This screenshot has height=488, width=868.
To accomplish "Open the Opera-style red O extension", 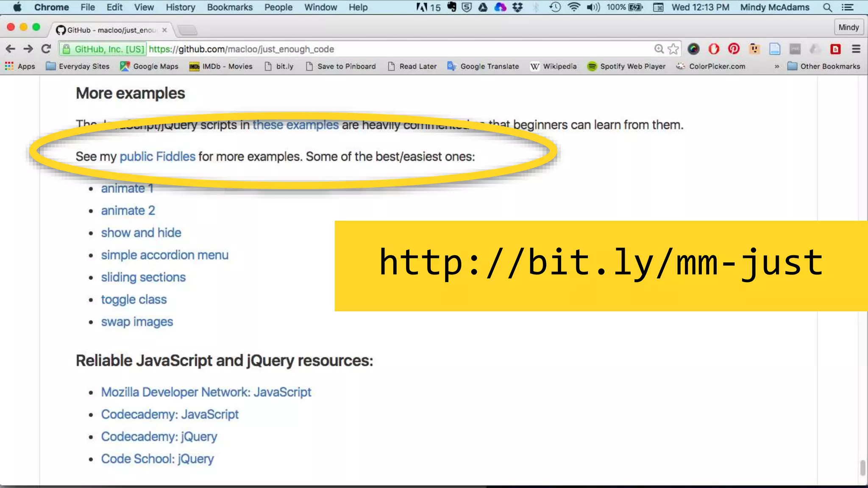I will click(x=714, y=49).
